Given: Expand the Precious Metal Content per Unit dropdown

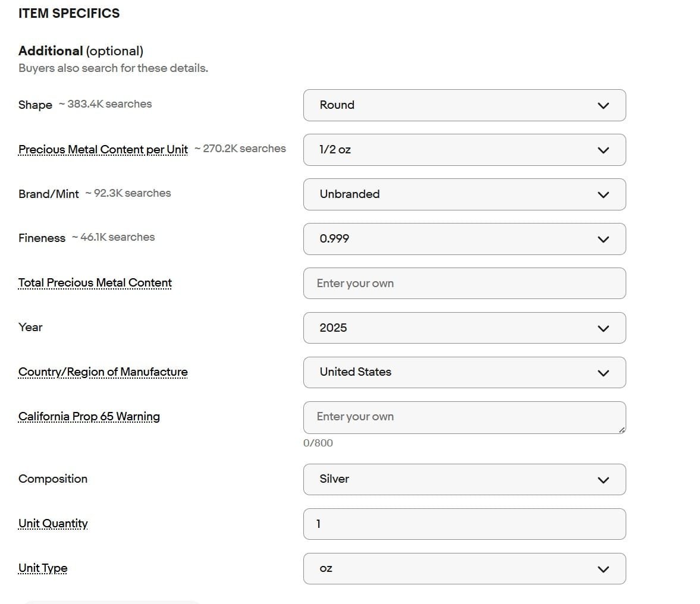Looking at the screenshot, I should (x=464, y=150).
